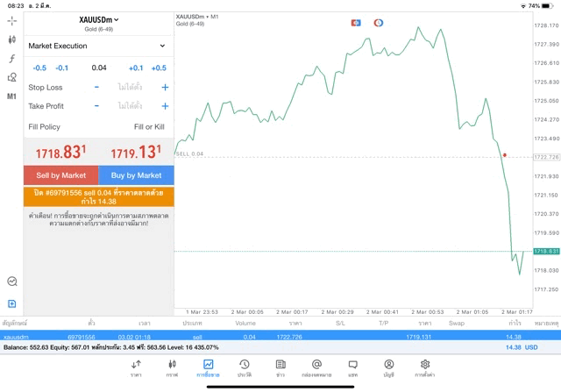Edit the 0.04 volume field
The image size is (561, 392).
pos(99,68)
